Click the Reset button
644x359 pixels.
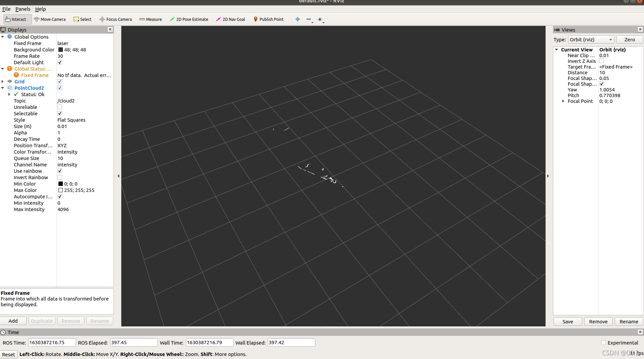click(x=8, y=354)
